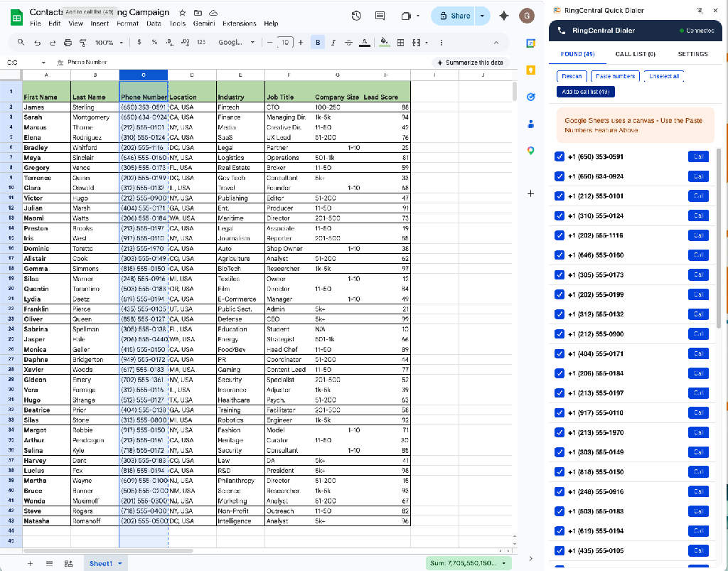
Task: Open Gemini sparkle icon
Action: (x=504, y=16)
